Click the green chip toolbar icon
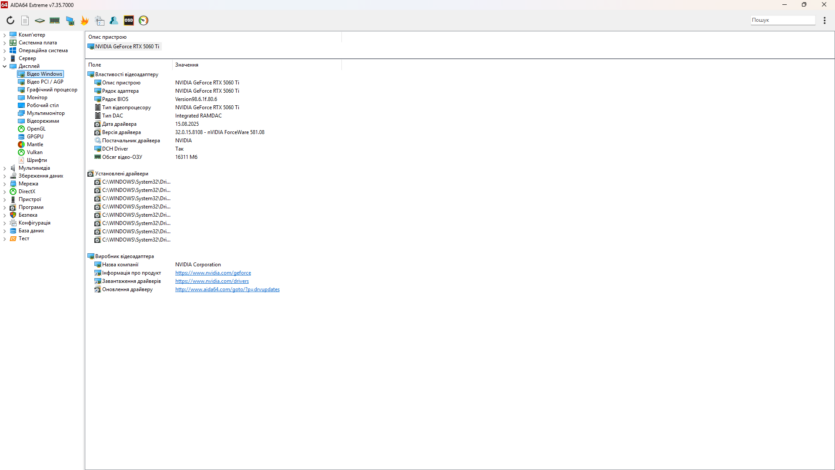835x470 pixels. [x=40, y=20]
